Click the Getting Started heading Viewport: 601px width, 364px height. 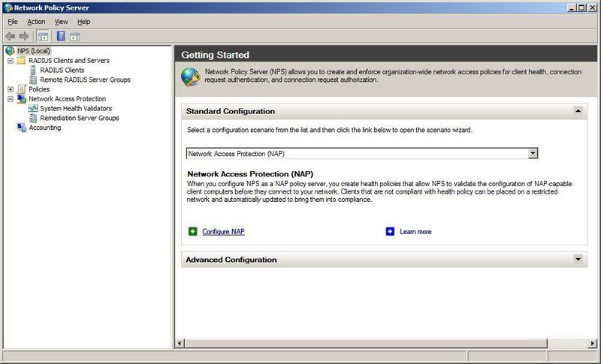click(215, 55)
